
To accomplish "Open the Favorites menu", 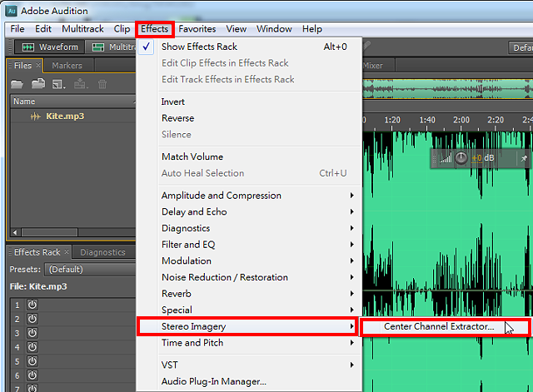I will 197,29.
